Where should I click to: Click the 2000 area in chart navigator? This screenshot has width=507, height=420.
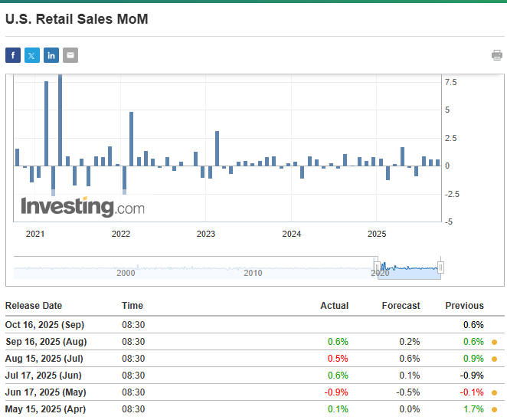coord(126,272)
